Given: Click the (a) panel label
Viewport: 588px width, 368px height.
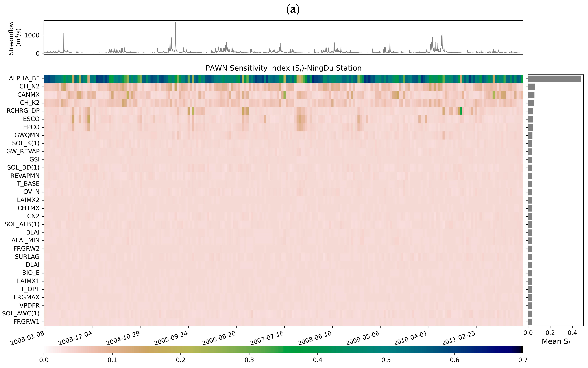Looking at the screenshot, I should 293,9.
